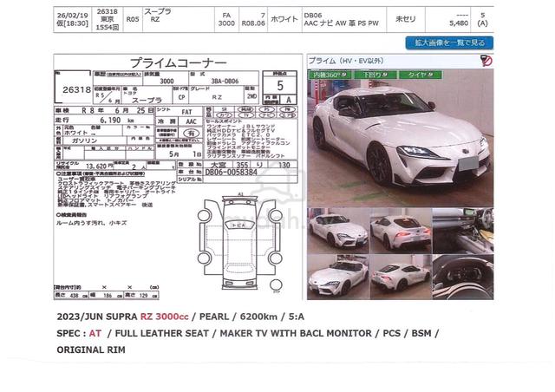This screenshot has width=555, height=392.
Task: Click the fuel type ガソリン cell
Action: coord(84,140)
